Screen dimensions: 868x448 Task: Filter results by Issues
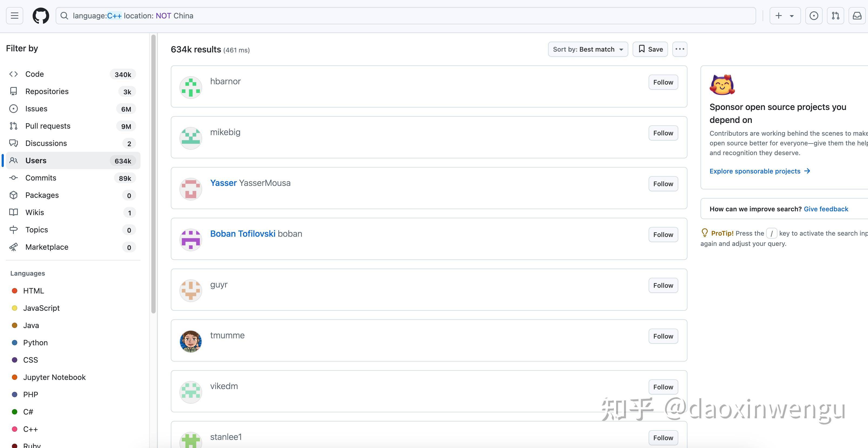point(73,108)
